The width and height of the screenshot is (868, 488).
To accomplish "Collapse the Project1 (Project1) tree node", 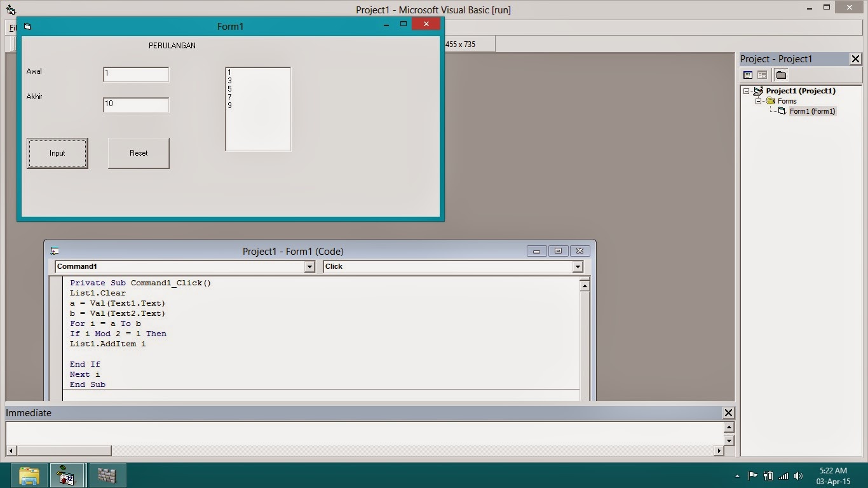I will (747, 91).
